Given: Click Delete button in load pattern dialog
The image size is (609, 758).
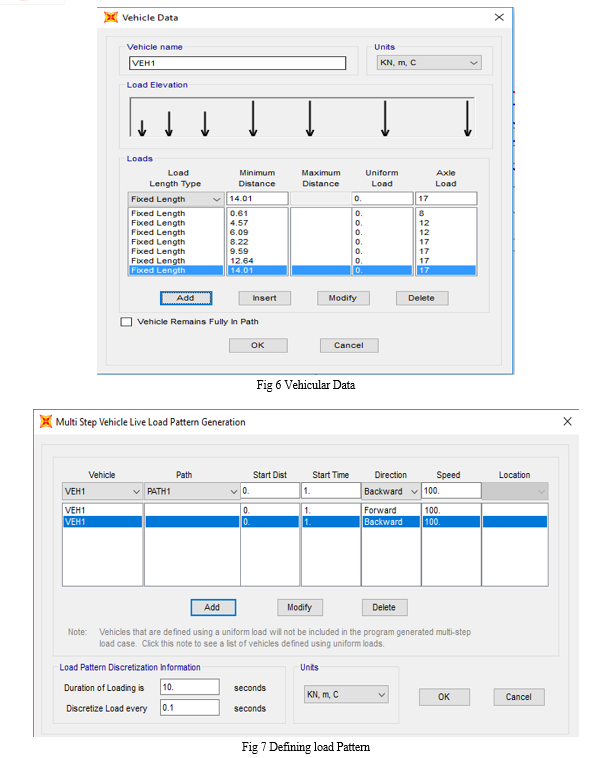Looking at the screenshot, I should (385, 607).
